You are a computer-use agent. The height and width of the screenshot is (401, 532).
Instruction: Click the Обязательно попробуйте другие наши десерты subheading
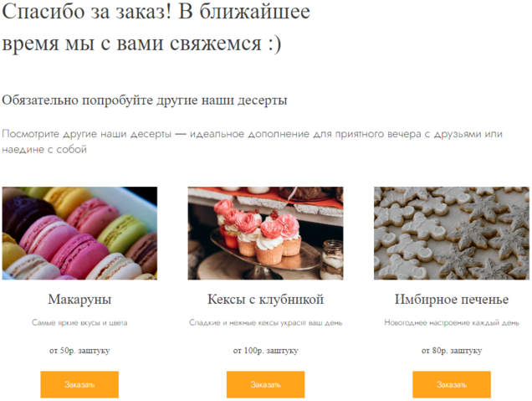(x=145, y=100)
